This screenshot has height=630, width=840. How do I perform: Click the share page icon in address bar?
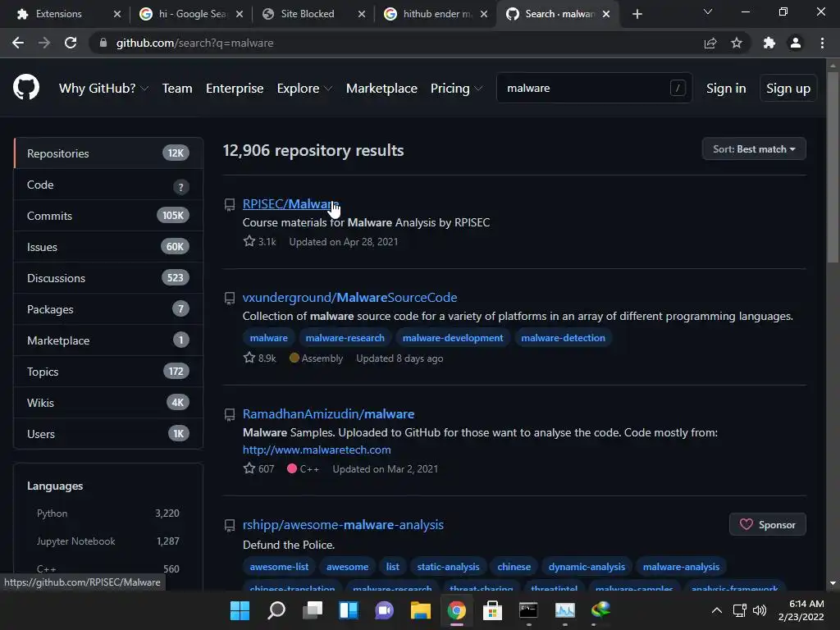tap(710, 43)
